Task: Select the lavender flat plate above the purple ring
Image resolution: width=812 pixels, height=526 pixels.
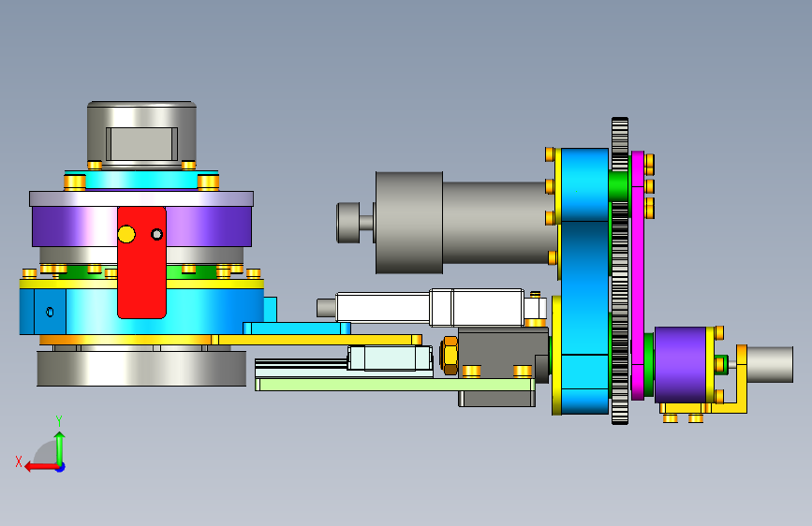Action: (141, 198)
